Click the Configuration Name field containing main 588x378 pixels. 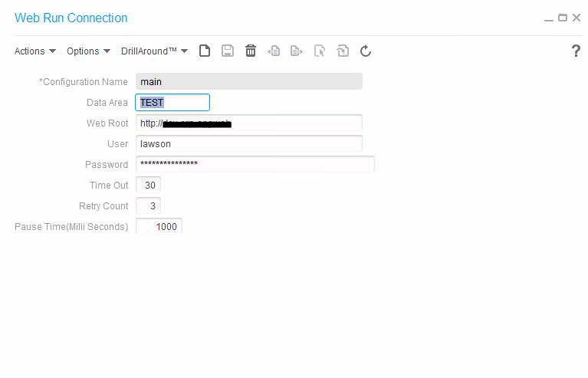[x=249, y=81]
